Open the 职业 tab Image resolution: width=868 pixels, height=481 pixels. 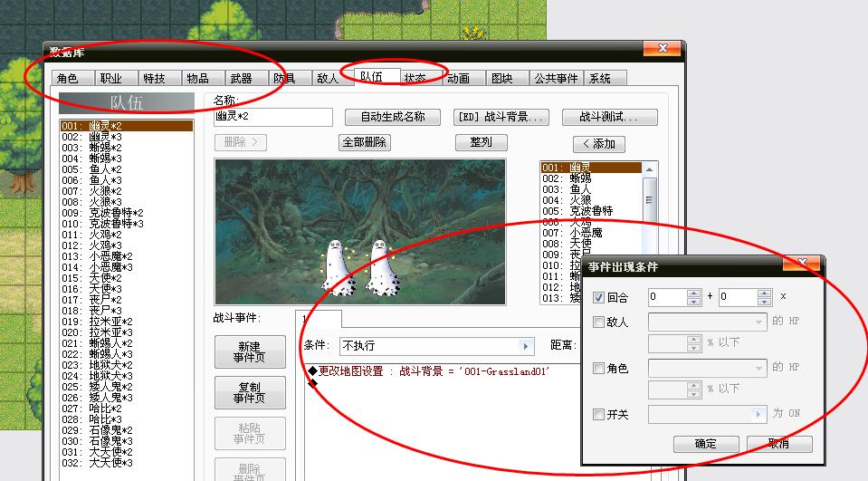click(116, 78)
